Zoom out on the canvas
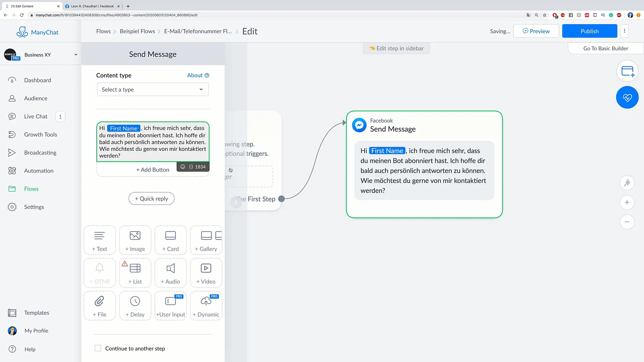 [x=627, y=222]
